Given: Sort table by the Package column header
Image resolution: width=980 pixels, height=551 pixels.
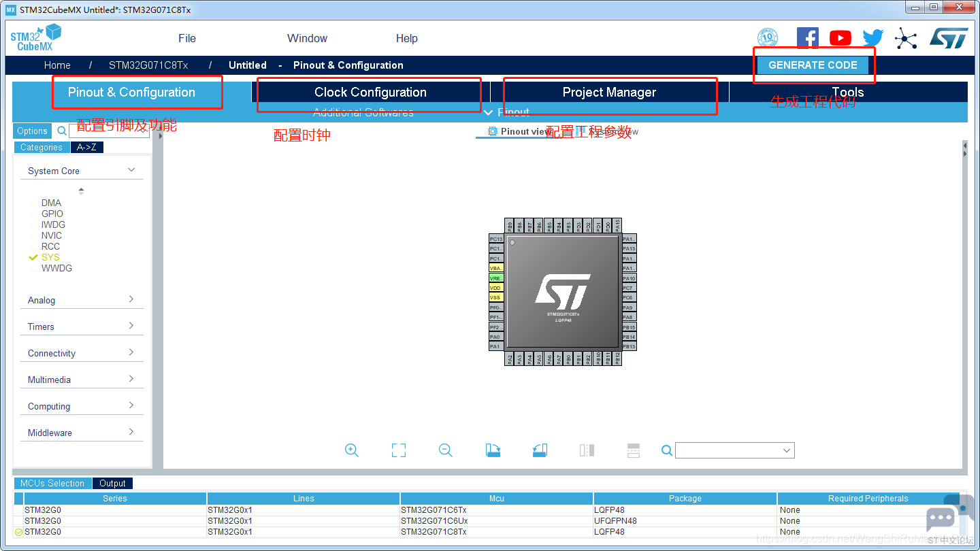Looking at the screenshot, I should point(685,499).
